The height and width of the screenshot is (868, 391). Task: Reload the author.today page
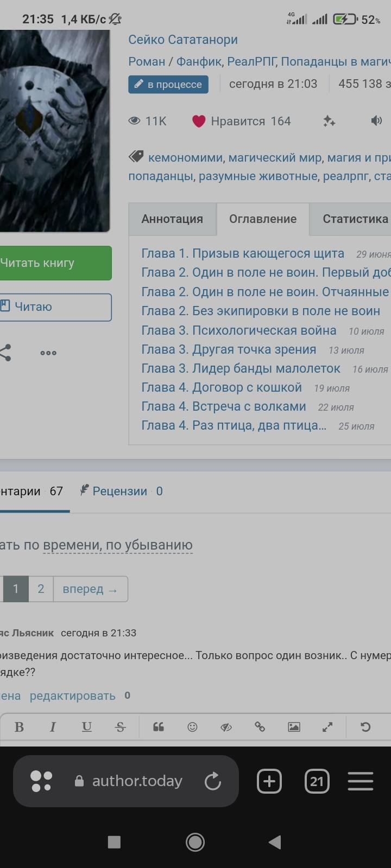click(212, 781)
